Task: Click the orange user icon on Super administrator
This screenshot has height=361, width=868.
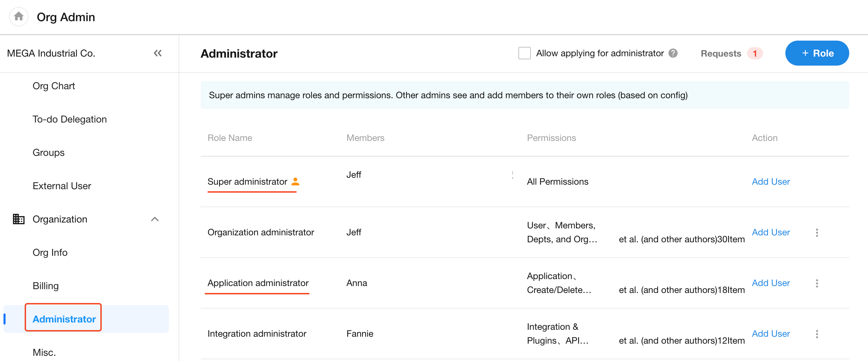Action: pyautogui.click(x=295, y=182)
